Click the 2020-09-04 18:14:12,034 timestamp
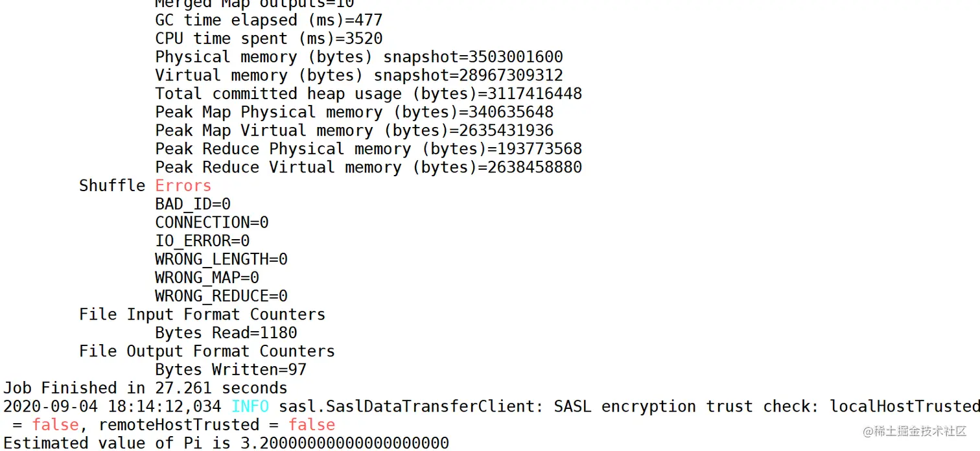Viewport: 980px width, 451px height. point(112,406)
